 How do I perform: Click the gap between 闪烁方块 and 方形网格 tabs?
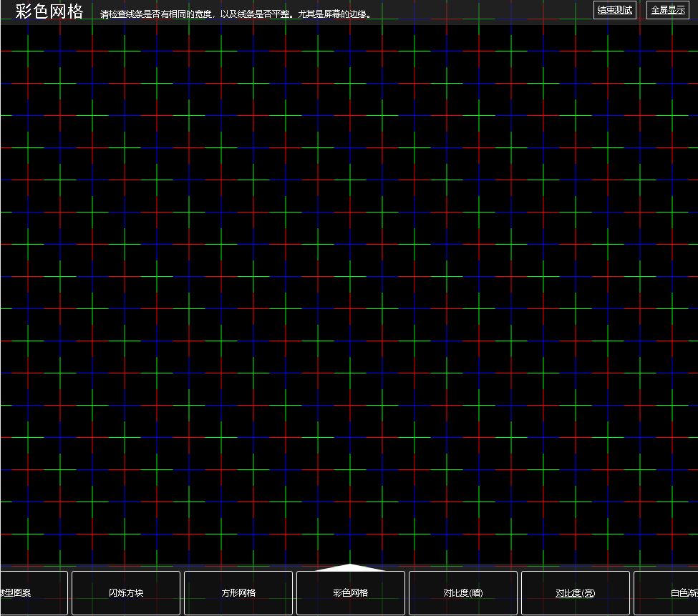pyautogui.click(x=182, y=592)
